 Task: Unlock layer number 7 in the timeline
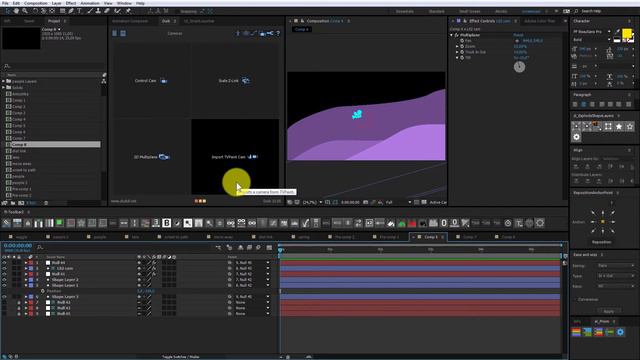tap(19, 302)
